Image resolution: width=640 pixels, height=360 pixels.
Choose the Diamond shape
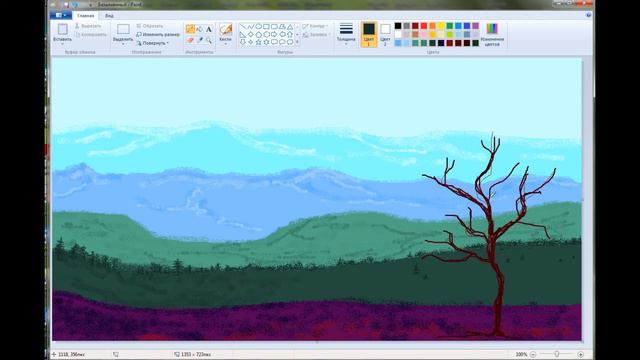click(x=251, y=34)
